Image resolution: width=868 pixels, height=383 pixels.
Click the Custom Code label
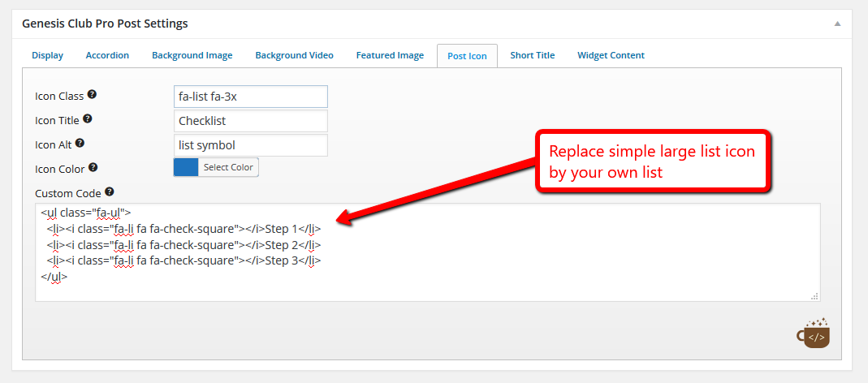click(x=68, y=193)
